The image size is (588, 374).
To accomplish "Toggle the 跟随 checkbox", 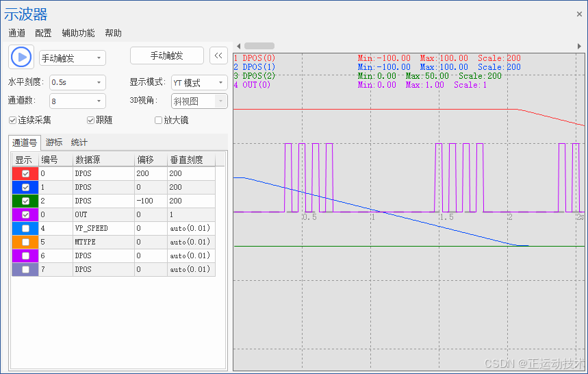I will point(90,120).
